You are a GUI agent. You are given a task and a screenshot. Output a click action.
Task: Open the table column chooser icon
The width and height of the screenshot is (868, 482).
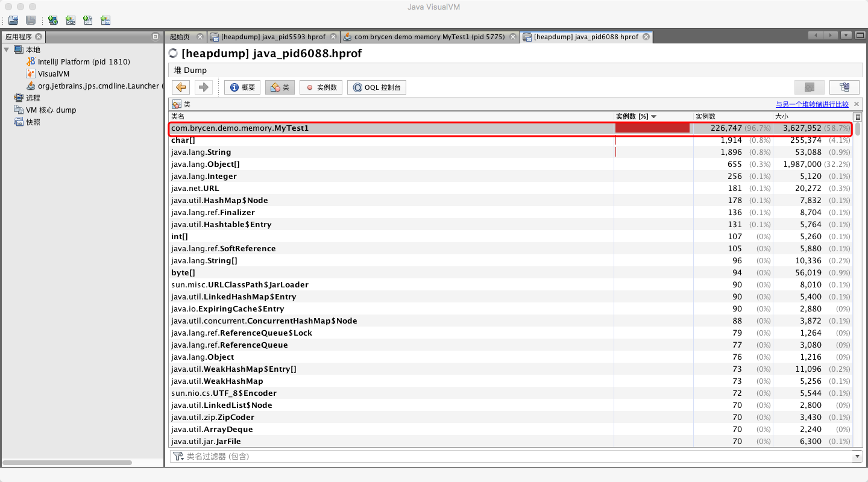click(x=858, y=116)
